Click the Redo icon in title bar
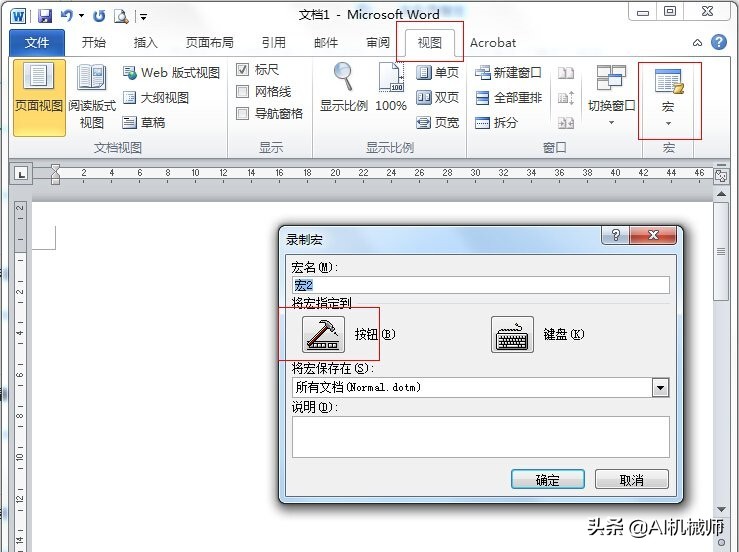This screenshot has width=739, height=552. (x=99, y=16)
